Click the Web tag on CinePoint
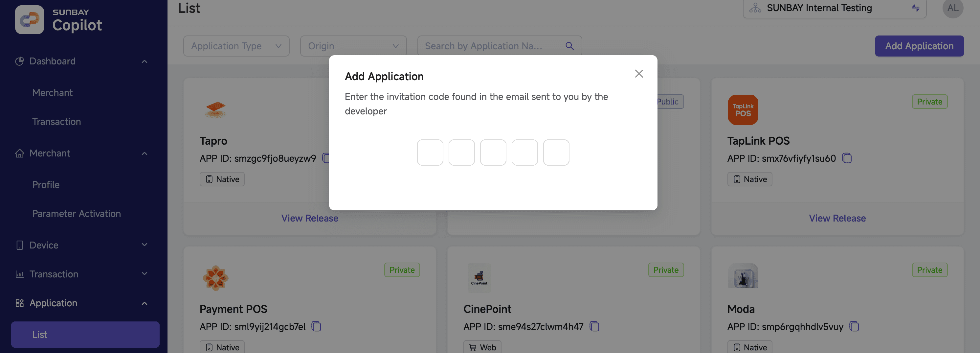Viewport: 980px width, 353px height. [482, 347]
